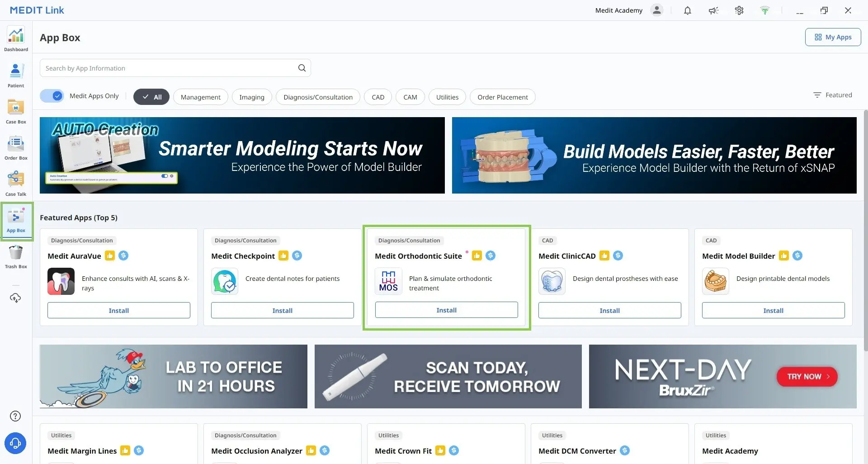Select App Box sidebar icon
Viewport: 868px width, 464px height.
tap(16, 221)
